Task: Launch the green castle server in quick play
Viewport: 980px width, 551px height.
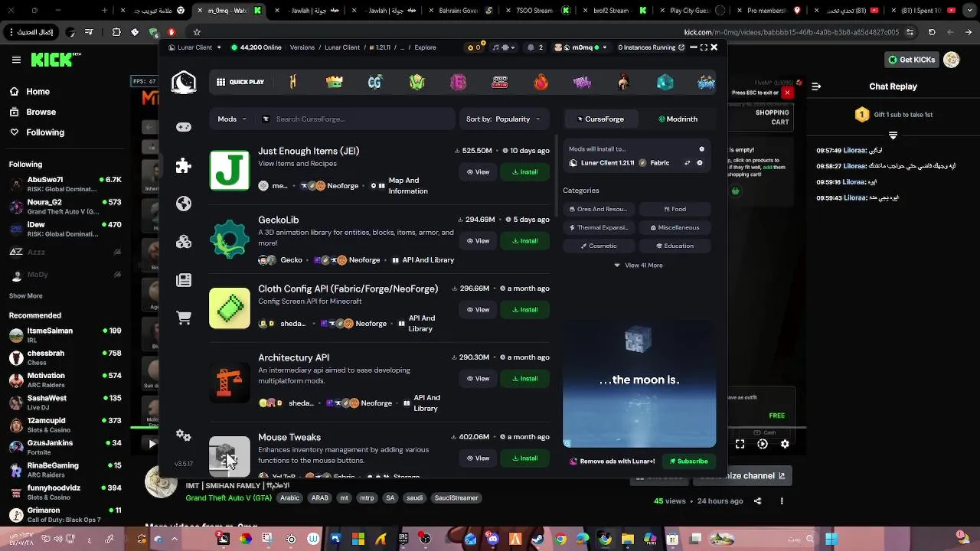Action: [335, 82]
